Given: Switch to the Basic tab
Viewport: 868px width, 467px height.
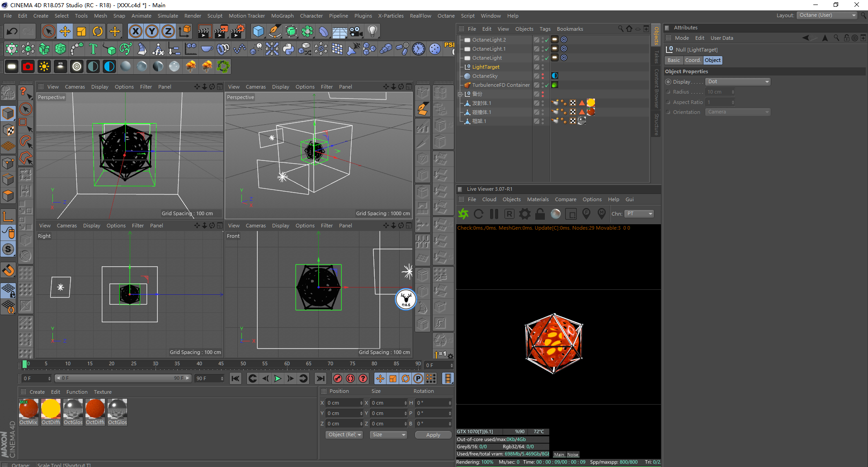Looking at the screenshot, I should tap(674, 60).
